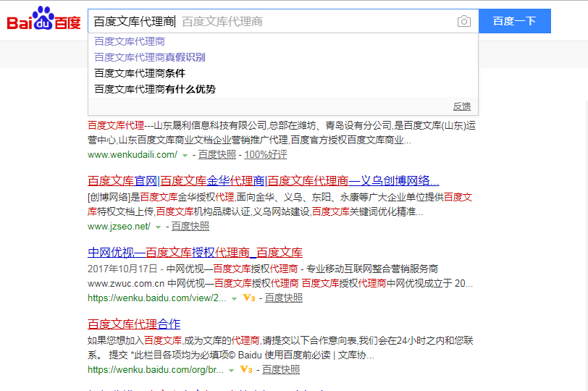Click 反馈 feedback link in suggestions

pyautogui.click(x=461, y=106)
